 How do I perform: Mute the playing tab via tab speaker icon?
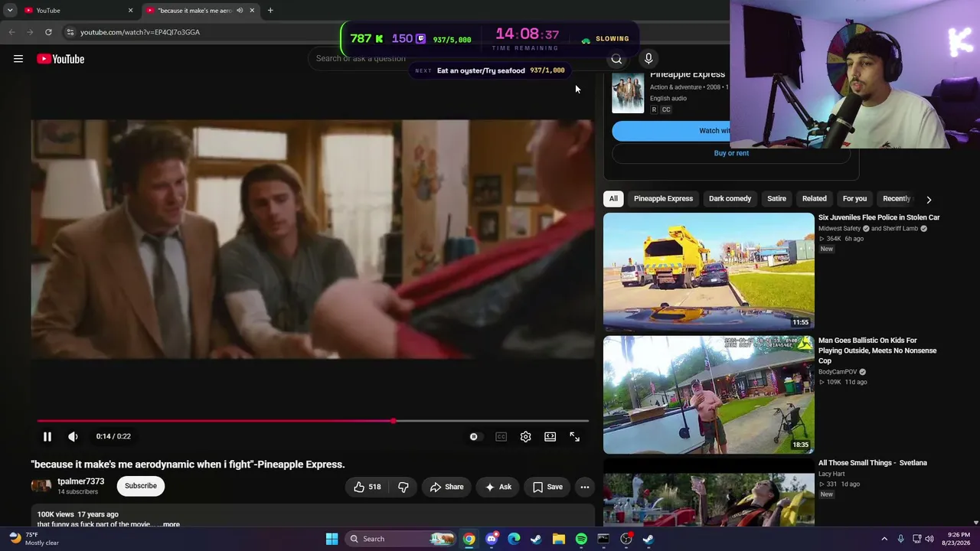(x=240, y=10)
